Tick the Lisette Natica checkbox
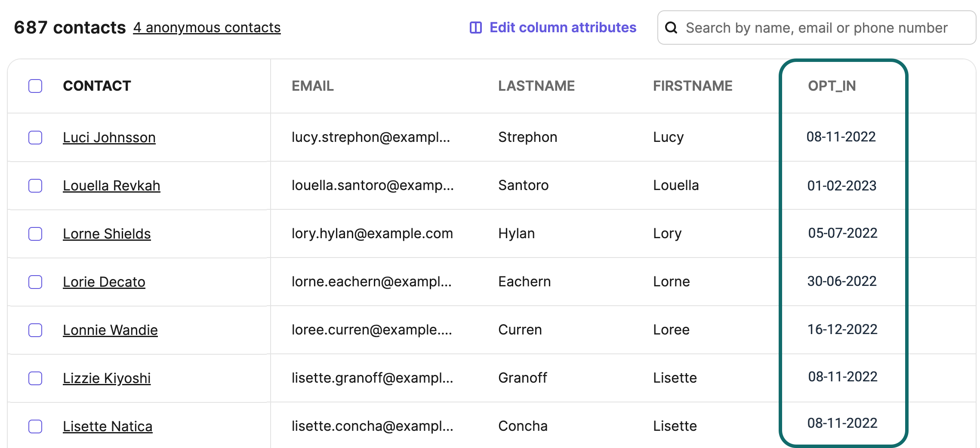Screen dimensions: 980x448 click(x=35, y=427)
